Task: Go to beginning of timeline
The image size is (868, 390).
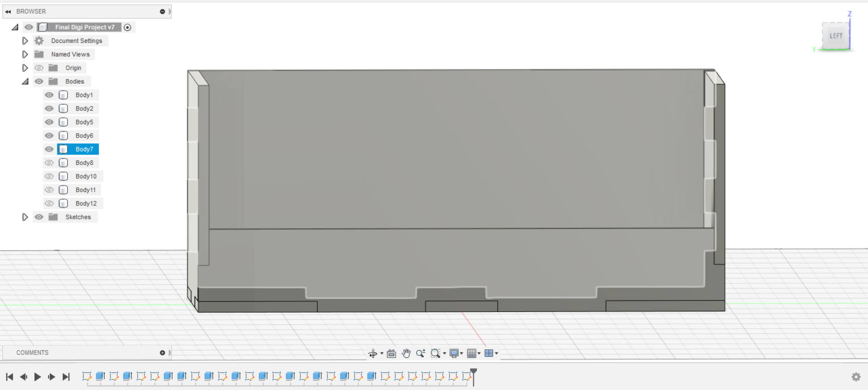Action: [9, 377]
